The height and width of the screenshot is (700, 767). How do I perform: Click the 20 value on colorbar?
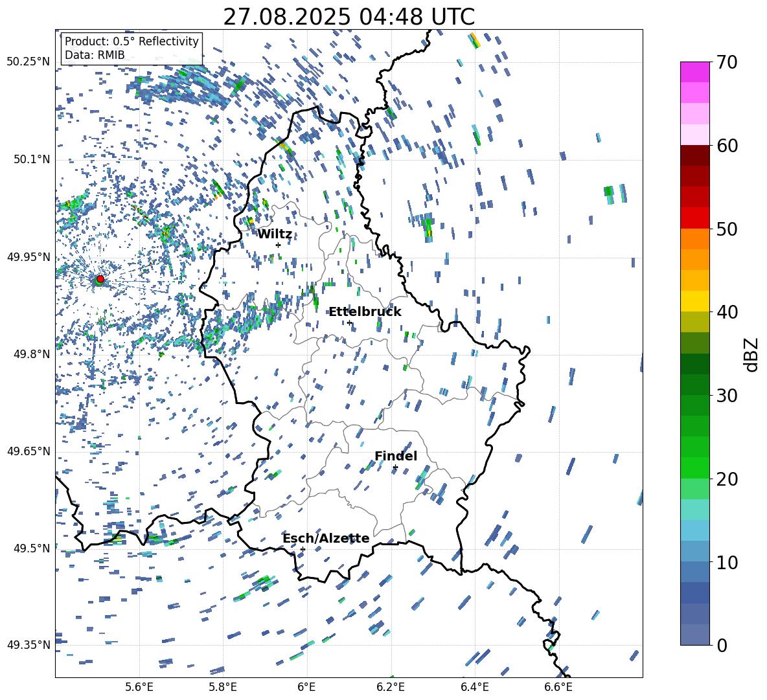(727, 479)
